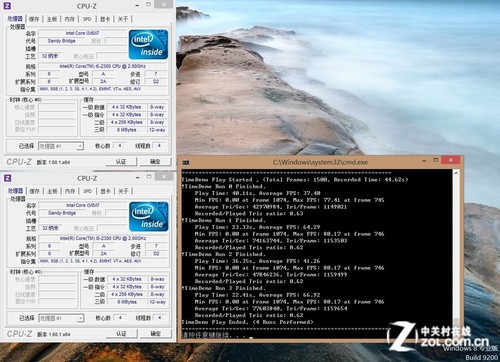Go to SPD tab in lower CPU-Z window
Image resolution: width=500 pixels, height=362 pixels.
[87, 191]
